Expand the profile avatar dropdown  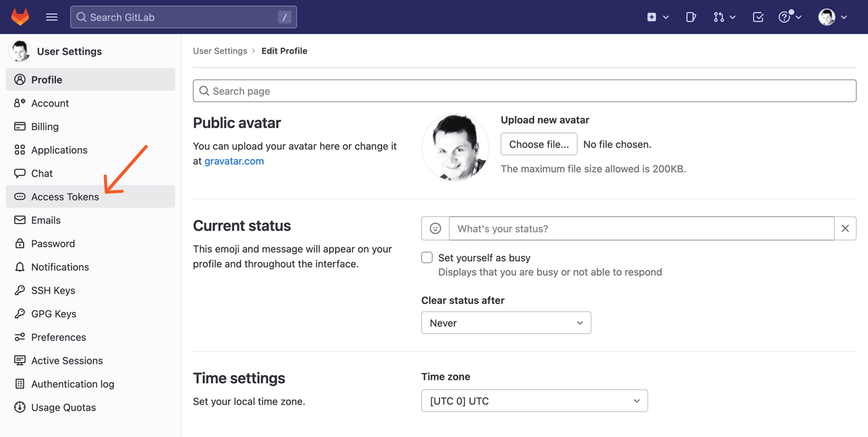tap(833, 17)
